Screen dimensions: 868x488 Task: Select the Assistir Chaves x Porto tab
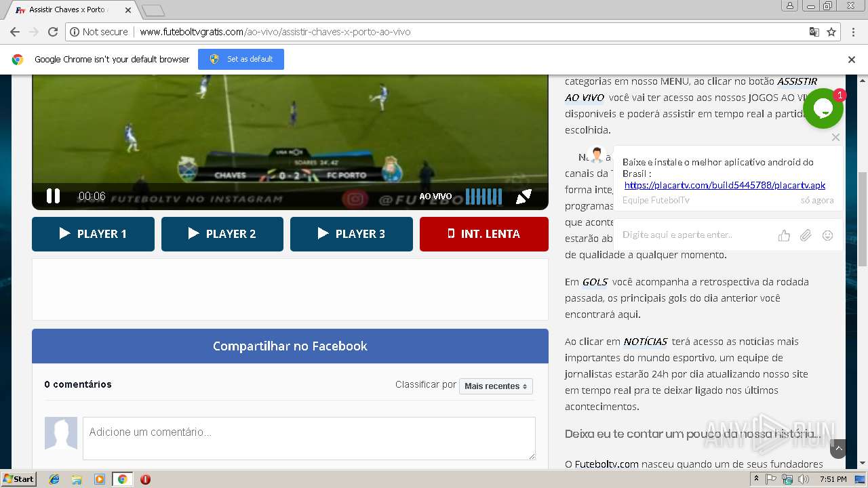click(x=66, y=10)
